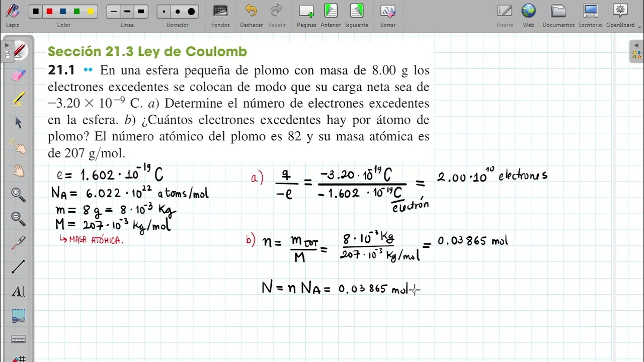Open the Fondos background options

220,15
